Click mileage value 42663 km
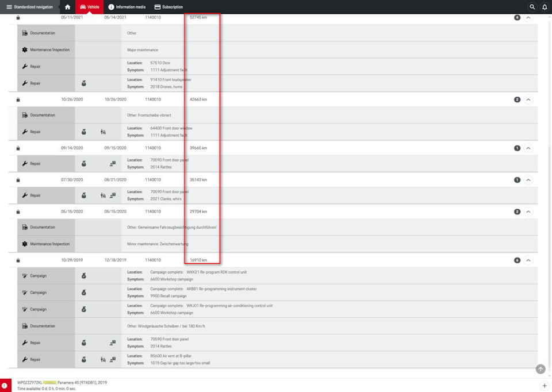Image resolution: width=552 pixels, height=392 pixels. [198, 99]
